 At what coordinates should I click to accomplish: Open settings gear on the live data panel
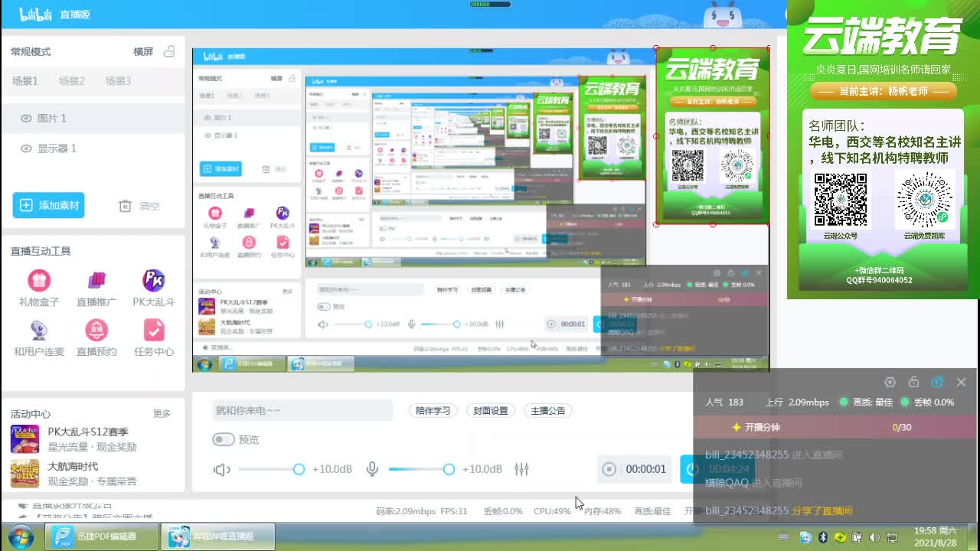[x=890, y=382]
